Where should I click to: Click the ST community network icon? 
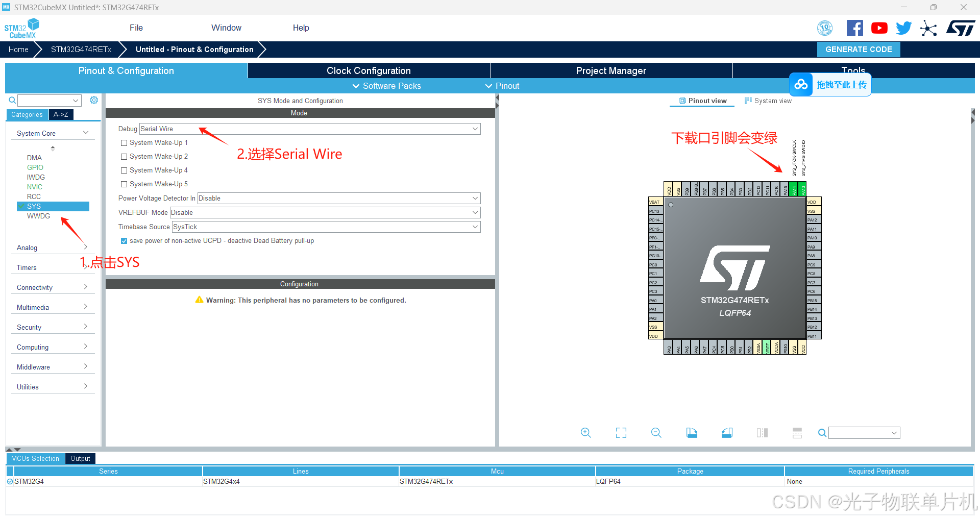(x=928, y=28)
